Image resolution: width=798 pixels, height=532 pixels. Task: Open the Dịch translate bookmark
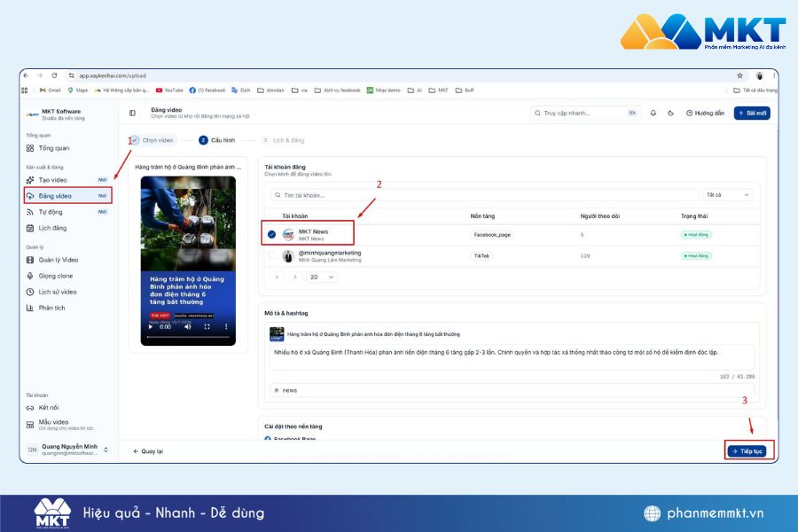[x=241, y=90]
